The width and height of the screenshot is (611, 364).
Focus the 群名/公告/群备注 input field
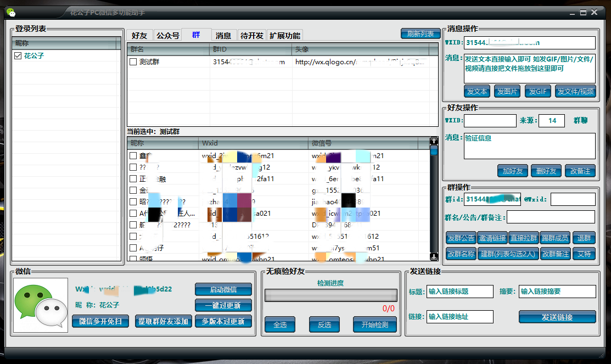tap(551, 217)
